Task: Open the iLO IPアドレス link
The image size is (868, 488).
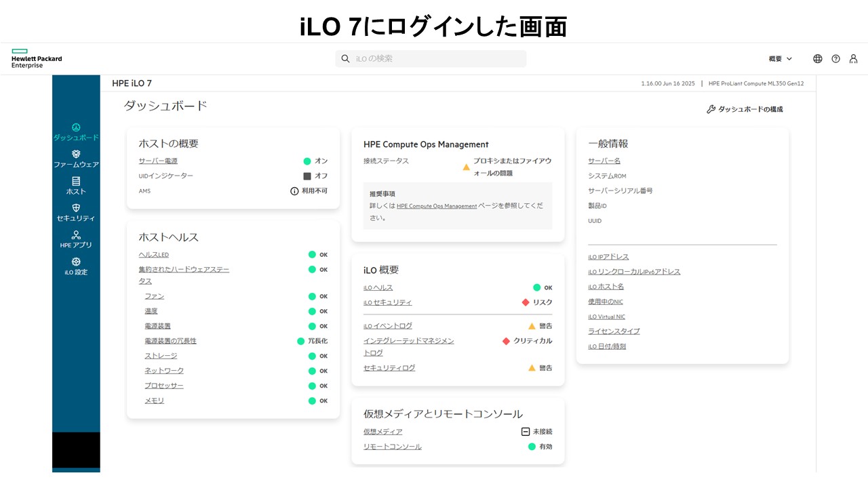Action: 608,257
